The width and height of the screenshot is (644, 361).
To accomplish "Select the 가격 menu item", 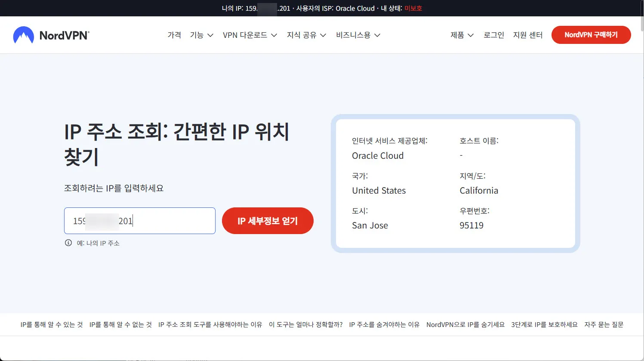I will pos(174,35).
